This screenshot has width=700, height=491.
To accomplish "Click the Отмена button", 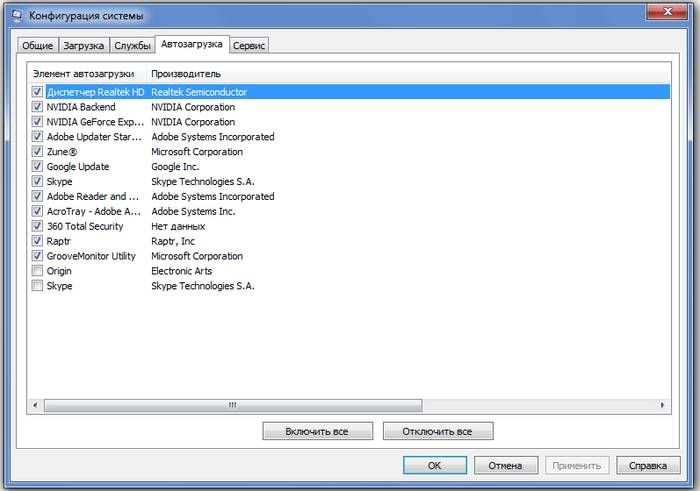I will pos(505,466).
